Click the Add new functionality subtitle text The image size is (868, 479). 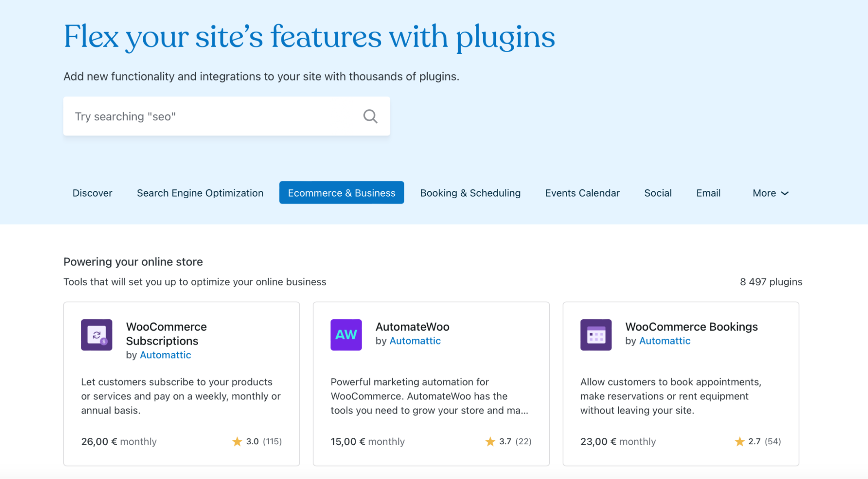click(x=261, y=76)
